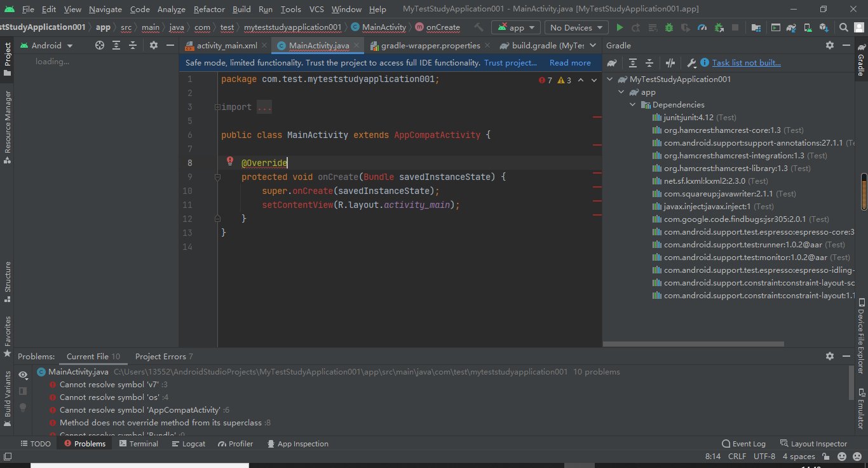
Task: Collapse all in the Project panel
Action: click(x=133, y=45)
